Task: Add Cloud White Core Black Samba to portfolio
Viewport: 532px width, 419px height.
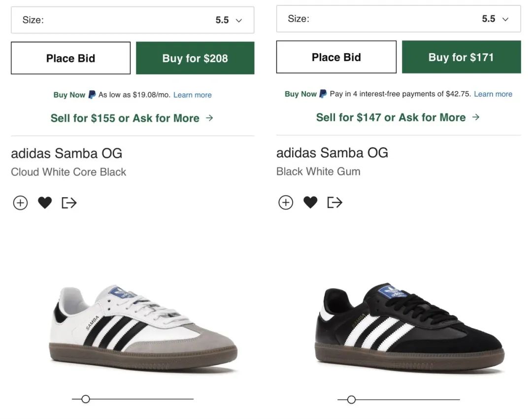Action: tap(20, 203)
